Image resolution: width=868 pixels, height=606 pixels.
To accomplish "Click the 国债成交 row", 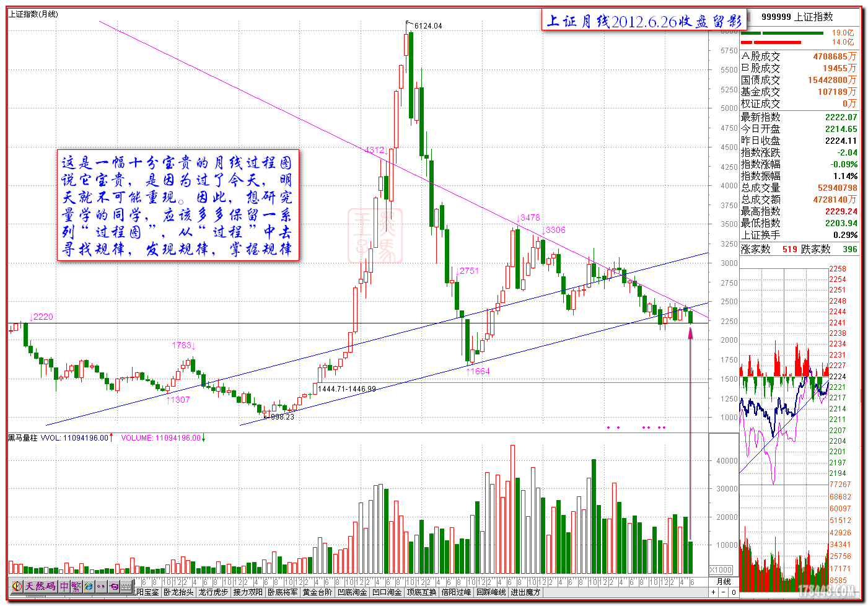I will [799, 80].
